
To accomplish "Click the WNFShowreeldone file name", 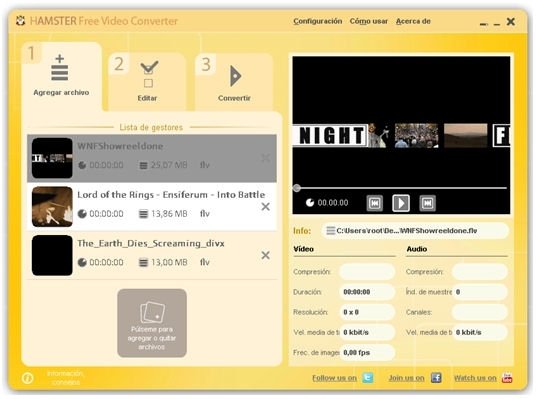I will coord(120,146).
